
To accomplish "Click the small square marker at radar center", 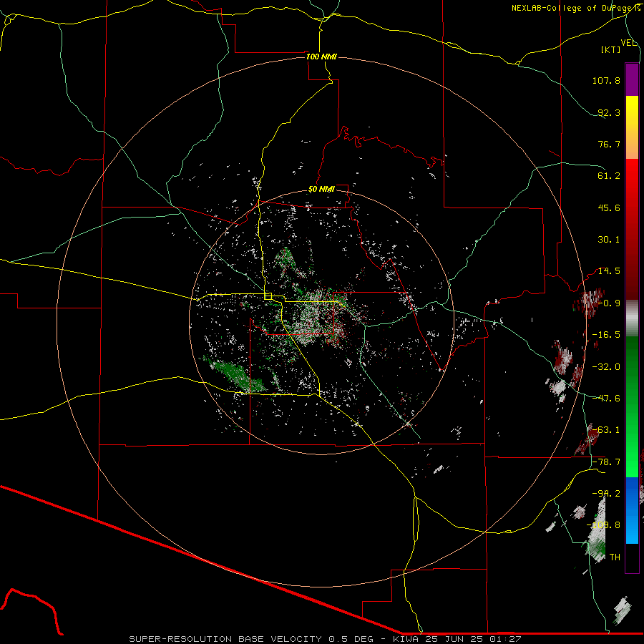I will (268, 296).
